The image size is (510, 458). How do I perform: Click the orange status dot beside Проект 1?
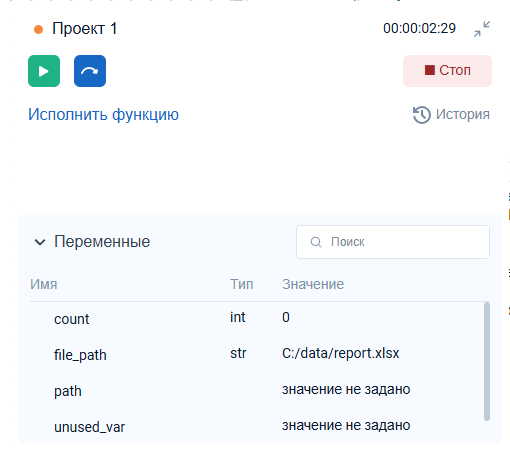point(39,29)
